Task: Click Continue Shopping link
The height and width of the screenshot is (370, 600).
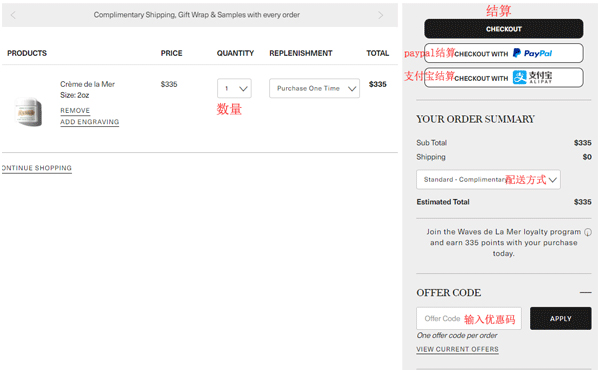Action: tap(37, 168)
